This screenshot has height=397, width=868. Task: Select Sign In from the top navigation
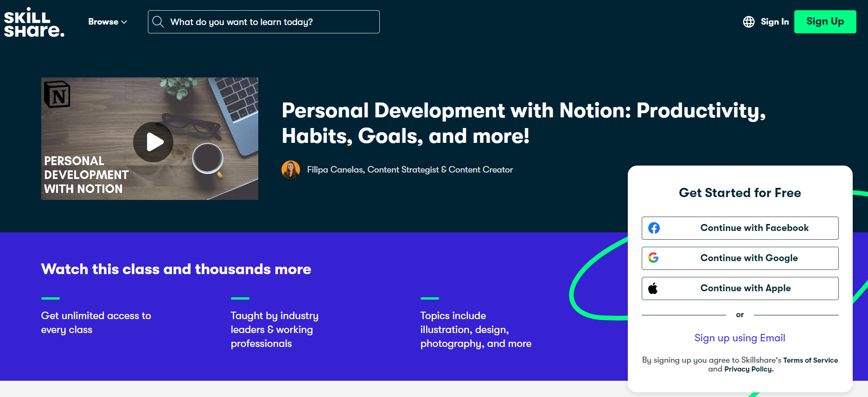pos(774,21)
